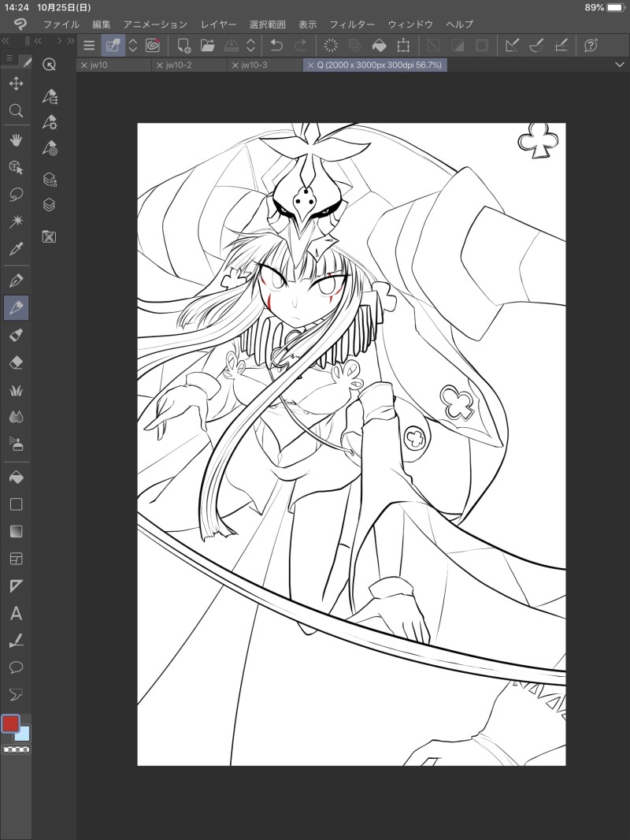The image size is (630, 840).
Task: Open the レイヤー menu
Action: (218, 24)
